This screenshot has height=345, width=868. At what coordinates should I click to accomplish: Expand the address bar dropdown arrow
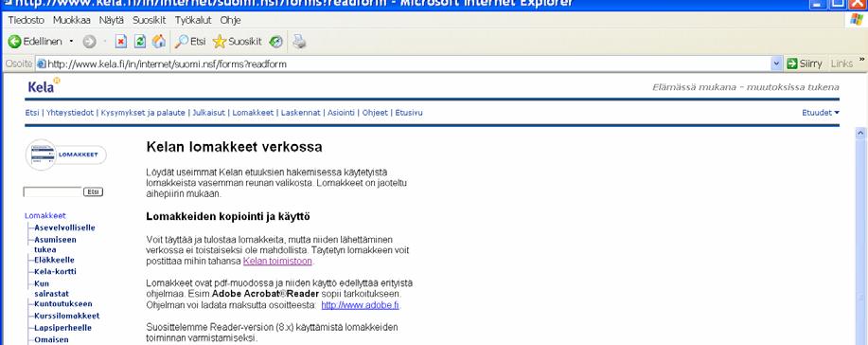coord(776,64)
